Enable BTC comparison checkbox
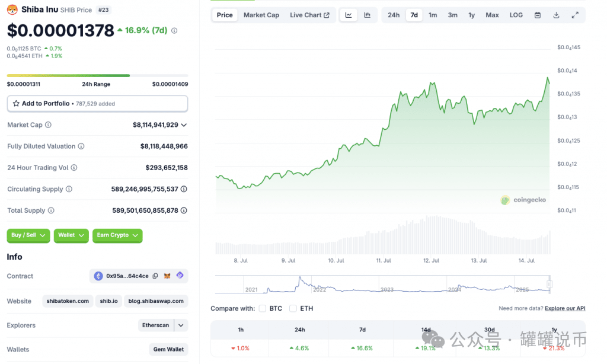This screenshot has height=364, width=607. [263, 308]
